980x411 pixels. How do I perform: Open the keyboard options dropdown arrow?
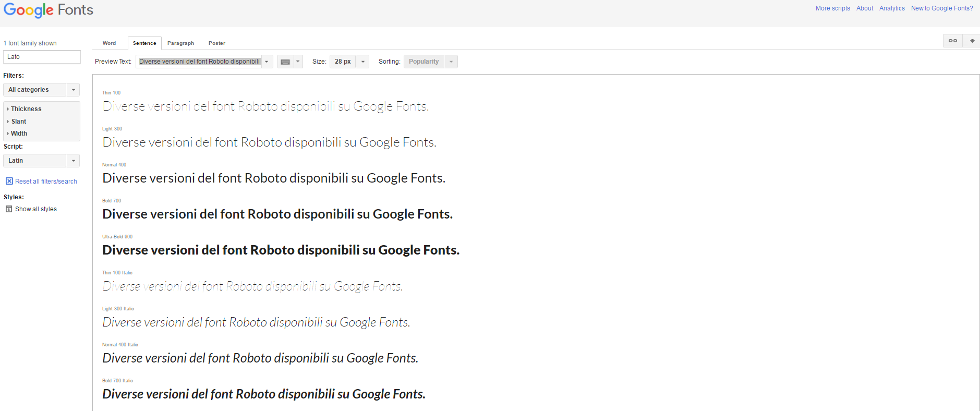point(298,62)
